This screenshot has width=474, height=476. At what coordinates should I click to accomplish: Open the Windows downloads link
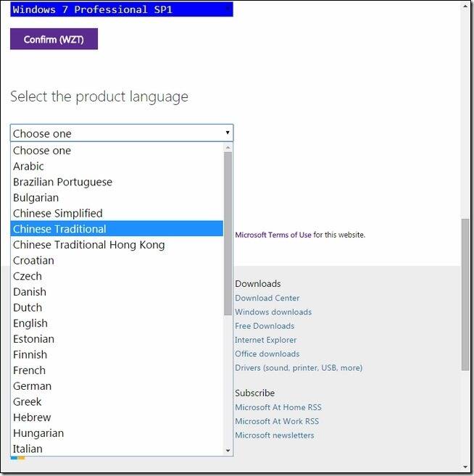click(273, 312)
